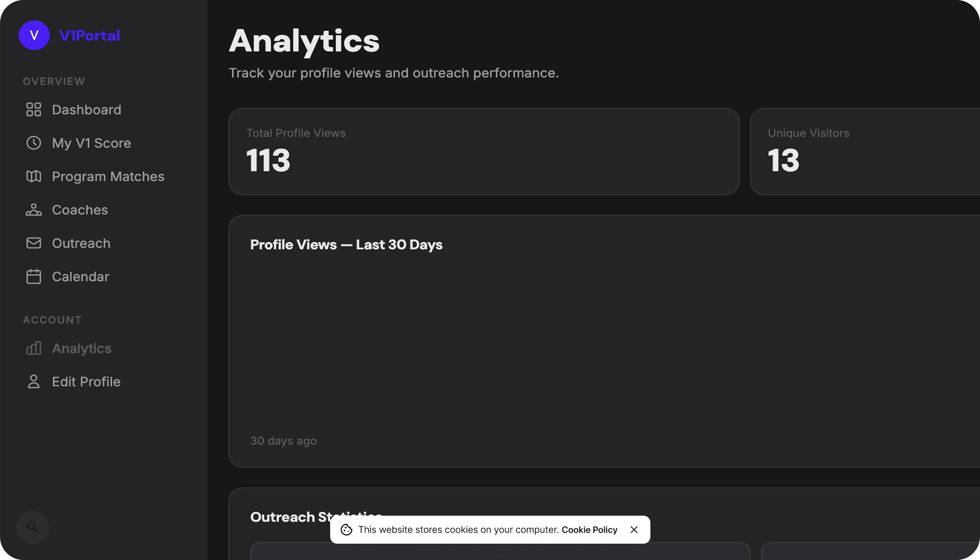Dismiss the cookie notice banner
Viewport: 980px width, 560px height.
pyautogui.click(x=634, y=530)
